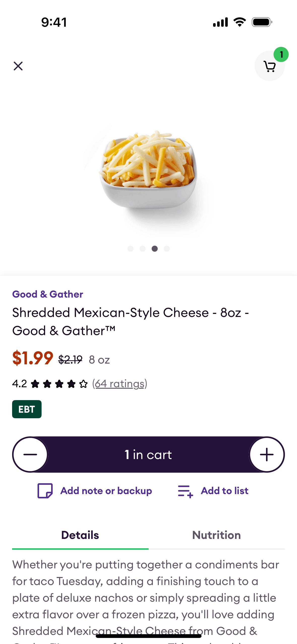Tap the shredded cheese product image
The image size is (297, 644).
[148, 171]
